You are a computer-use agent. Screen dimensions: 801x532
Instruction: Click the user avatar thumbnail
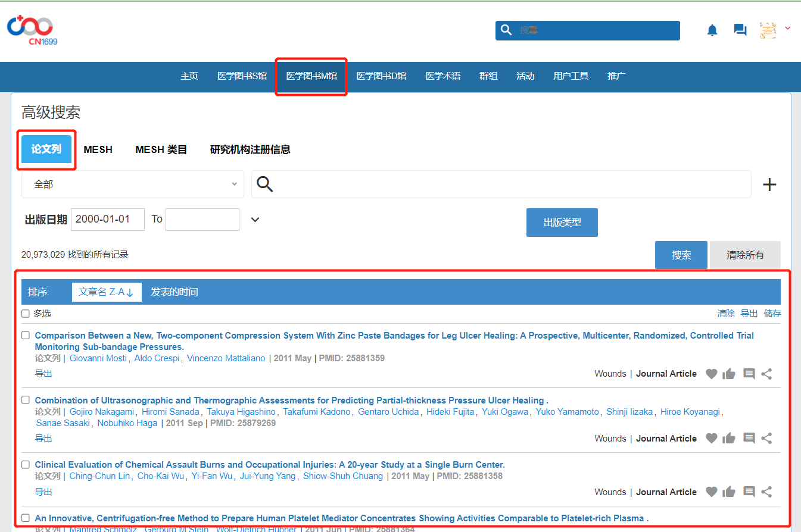pos(768,30)
